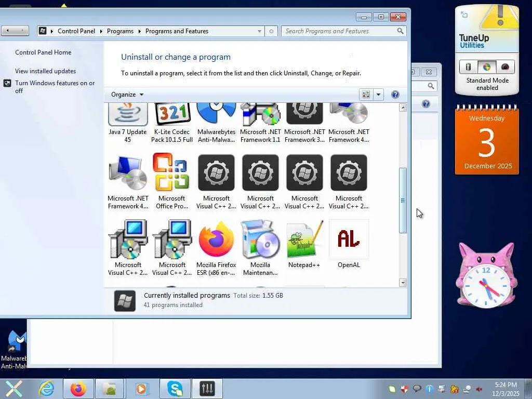This screenshot has height=399, width=532.
Task: Select the OpenAL program entry
Action: tap(349, 244)
